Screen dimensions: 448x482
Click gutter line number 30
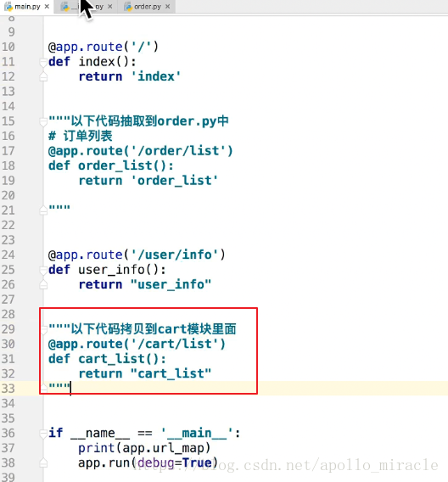click(8, 344)
